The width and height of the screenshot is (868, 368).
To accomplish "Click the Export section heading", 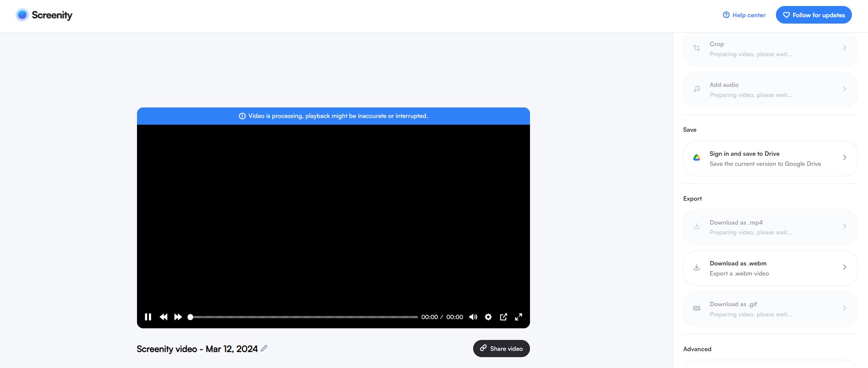I will tap(692, 198).
